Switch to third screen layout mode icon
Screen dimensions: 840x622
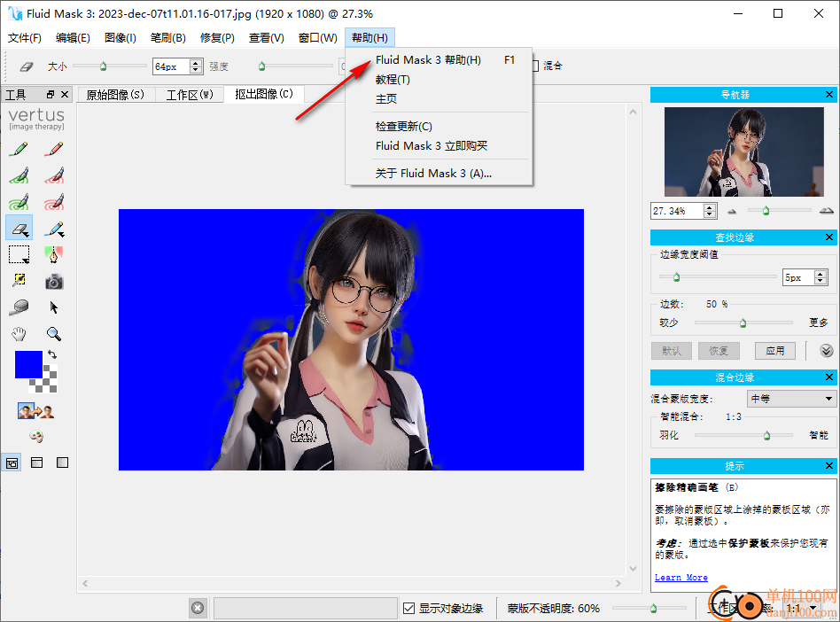coord(62,463)
